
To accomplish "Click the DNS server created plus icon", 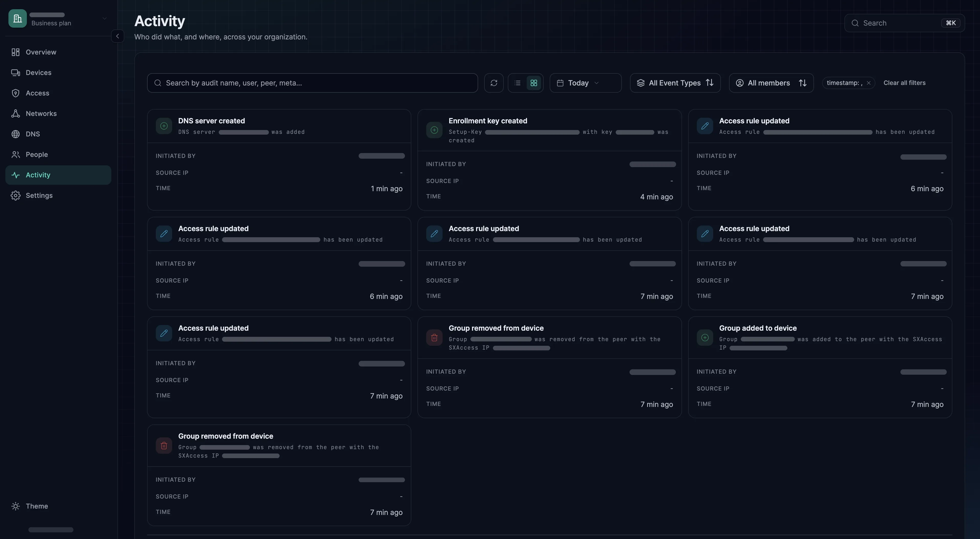I will (x=164, y=126).
